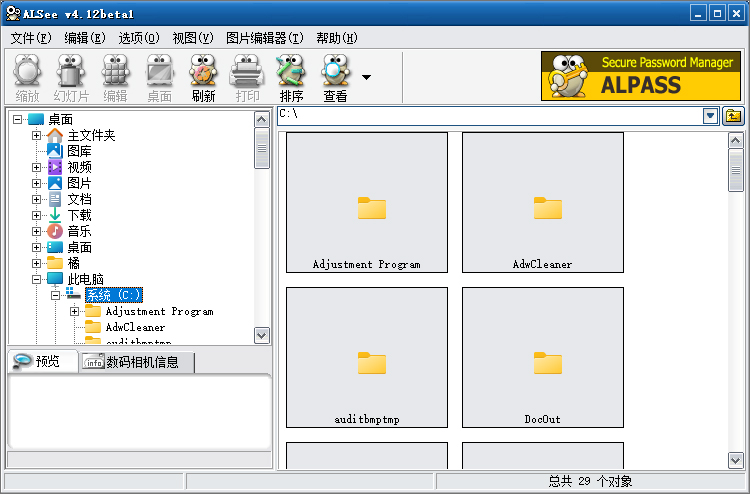Open the dropdown arrow beside 查看

[366, 77]
